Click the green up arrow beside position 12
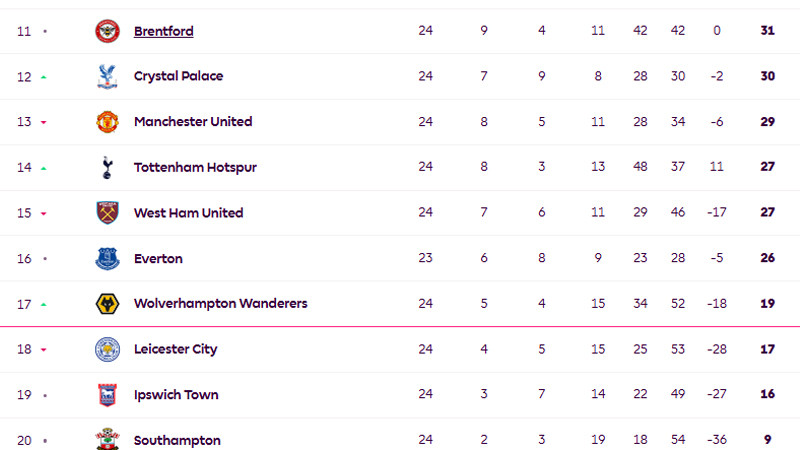 point(44,77)
